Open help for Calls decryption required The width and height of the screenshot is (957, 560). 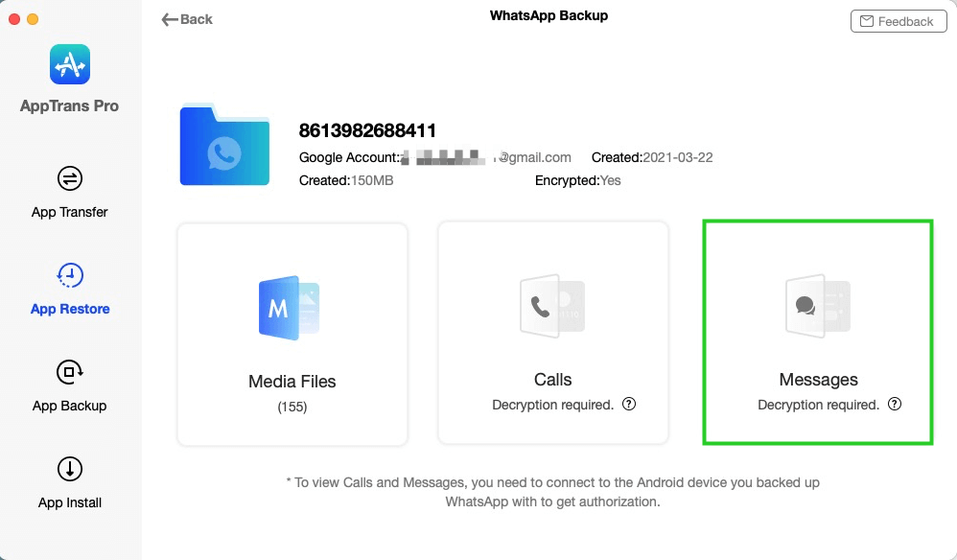coord(629,404)
